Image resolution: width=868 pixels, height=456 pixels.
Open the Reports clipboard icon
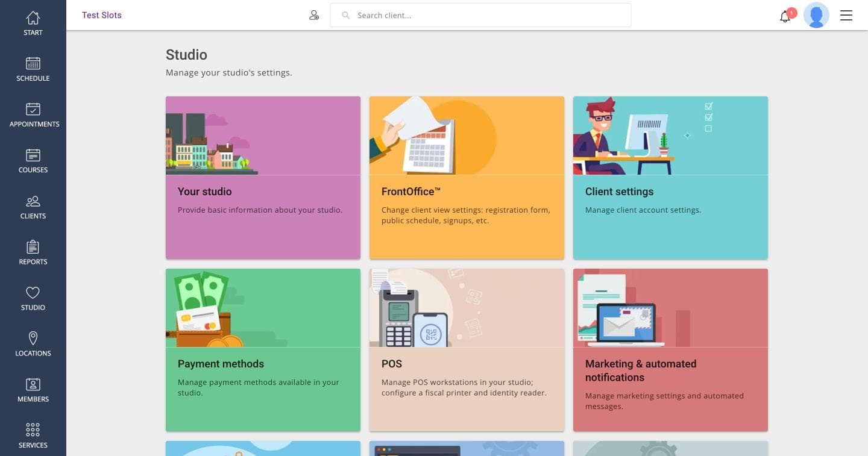coord(33,247)
